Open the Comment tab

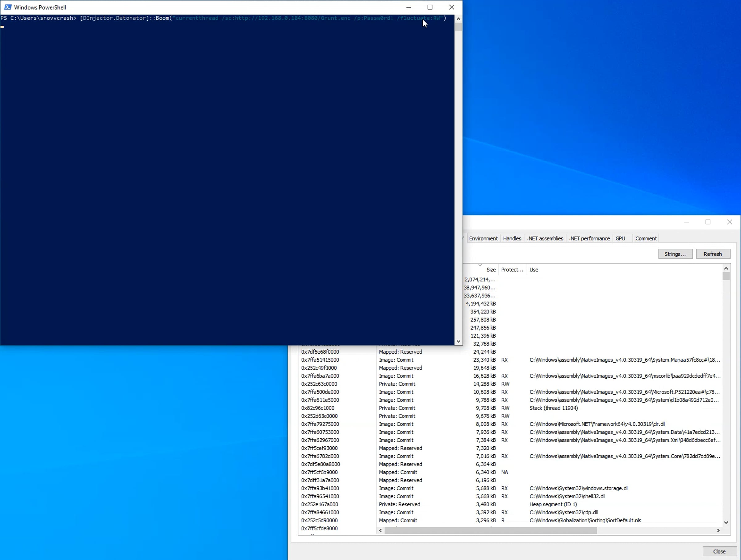[x=646, y=238]
